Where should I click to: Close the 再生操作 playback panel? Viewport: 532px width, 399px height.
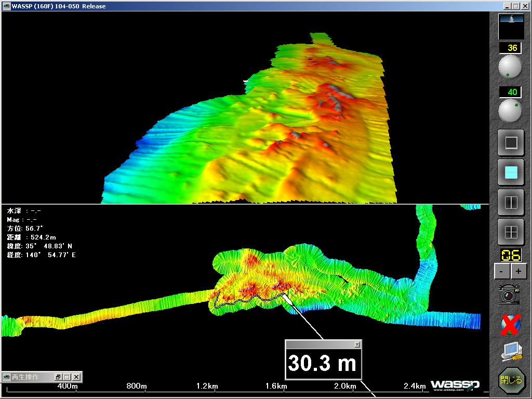coord(77,377)
